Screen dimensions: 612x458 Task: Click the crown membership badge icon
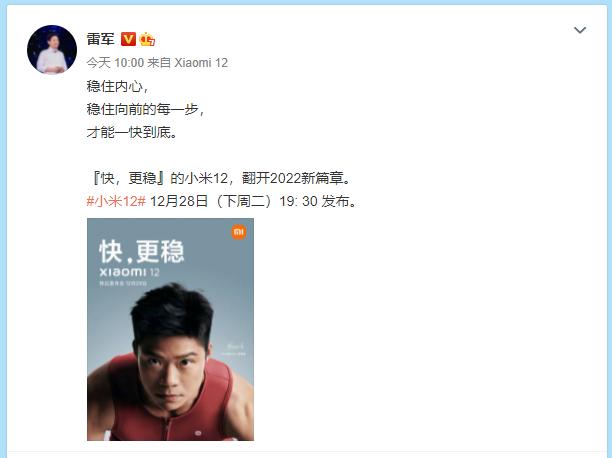click(147, 39)
